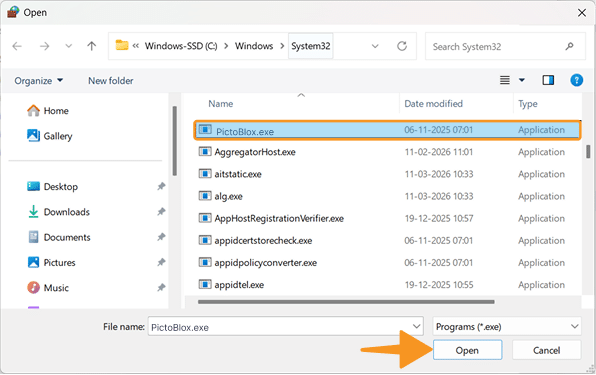Select the PictoBlox.exe file
This screenshot has width=596, height=375.
tap(387, 130)
